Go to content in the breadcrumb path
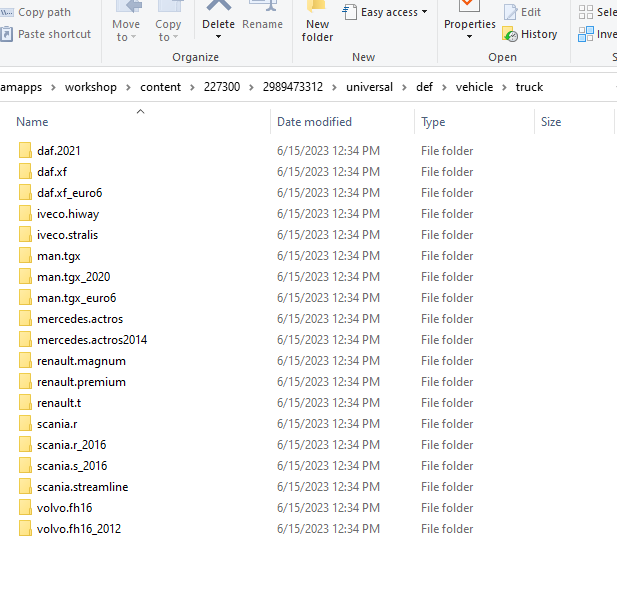This screenshot has height=595, width=617. click(160, 87)
